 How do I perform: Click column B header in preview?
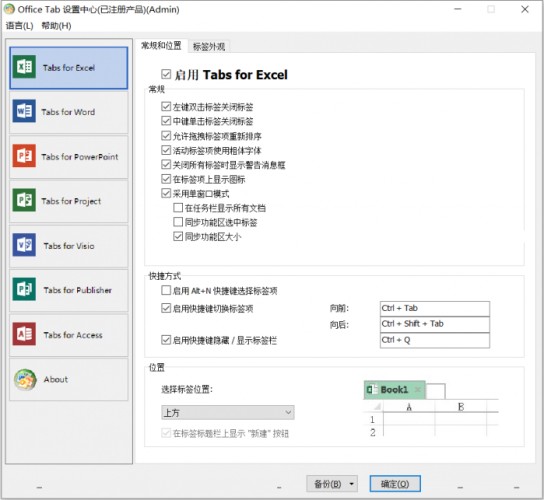pyautogui.click(x=461, y=407)
